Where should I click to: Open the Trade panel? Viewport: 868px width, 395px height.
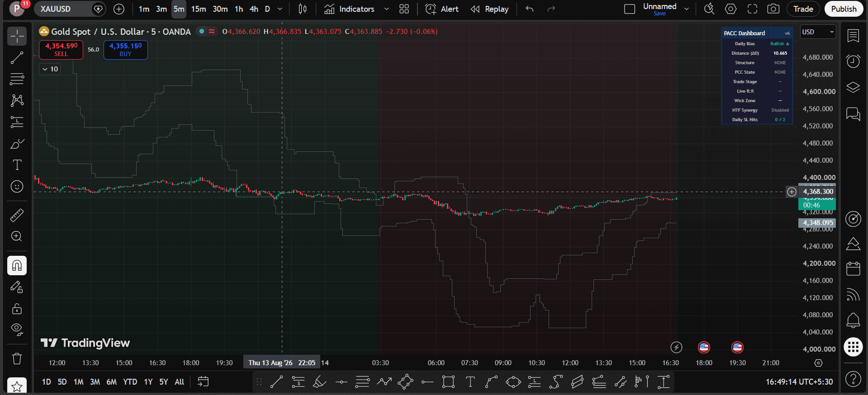(803, 9)
